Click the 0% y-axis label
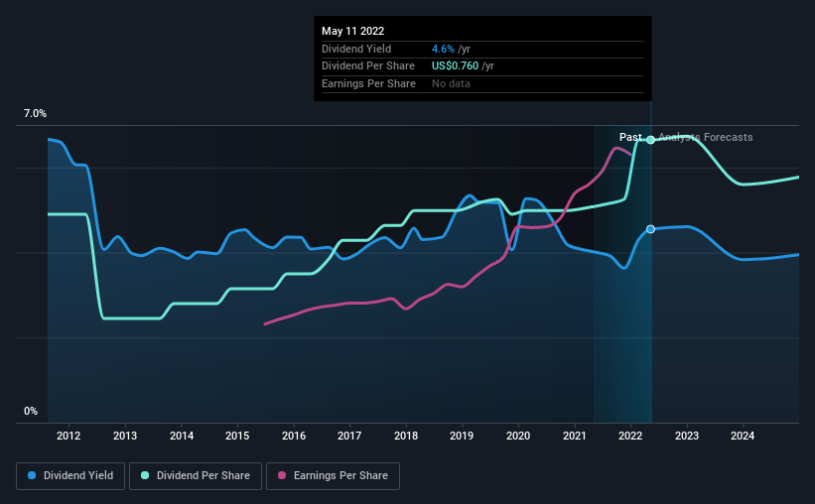This screenshot has height=504, width=815. click(31, 411)
